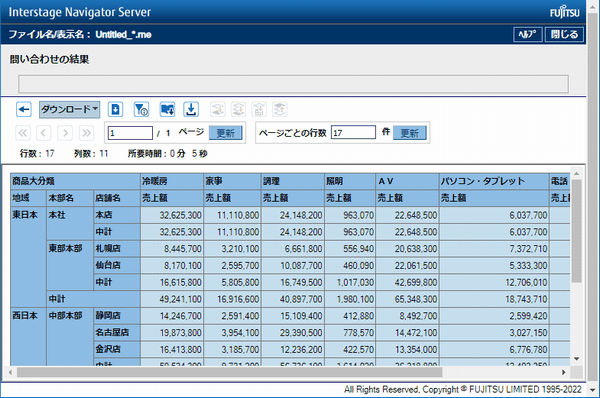The height and width of the screenshot is (398, 600).
Task: Click the horizontal scroll-left arrow of the table
Action: [10, 372]
